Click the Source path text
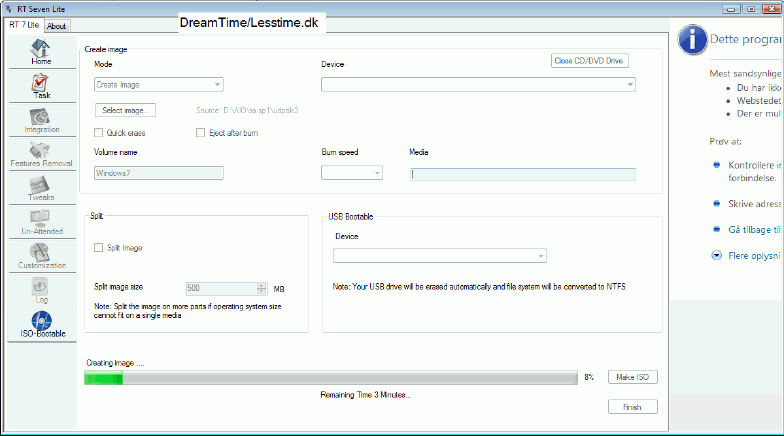 pos(247,110)
